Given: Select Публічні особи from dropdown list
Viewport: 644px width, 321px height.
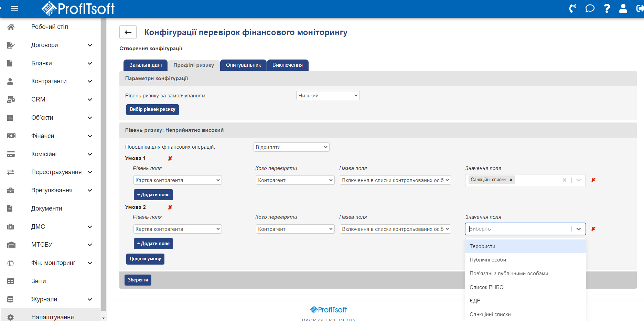Looking at the screenshot, I should 488,260.
